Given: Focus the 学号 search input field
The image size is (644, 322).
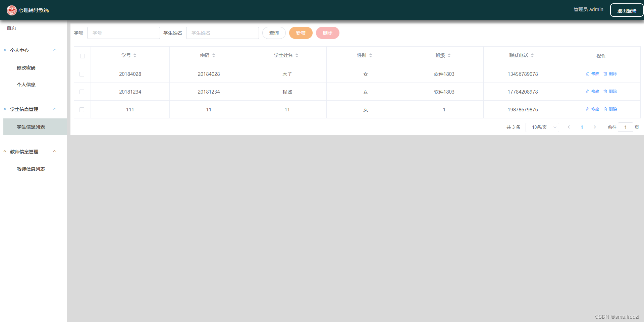Looking at the screenshot, I should 123,33.
